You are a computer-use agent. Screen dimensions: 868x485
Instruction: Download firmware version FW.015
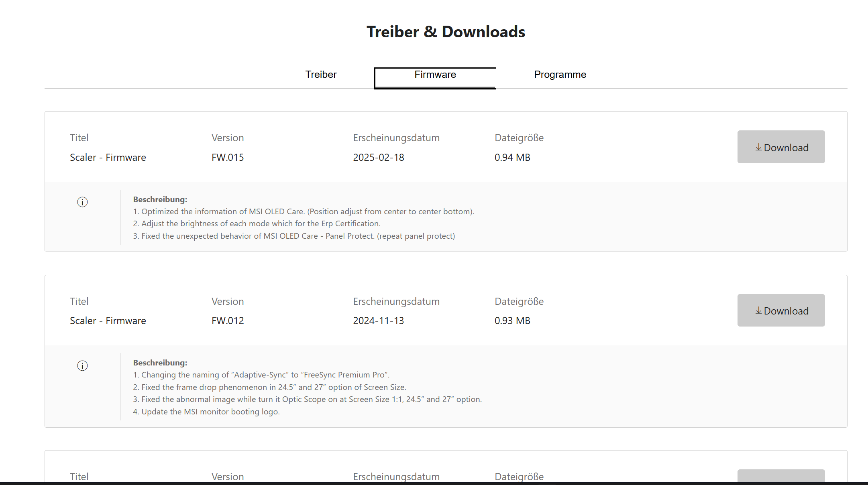[x=780, y=147]
